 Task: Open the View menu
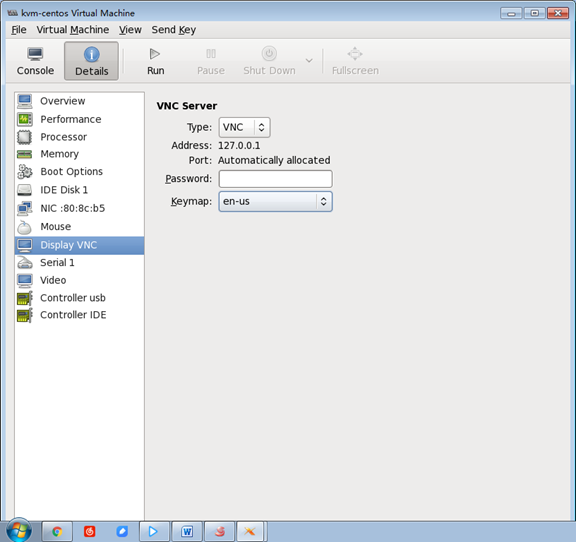point(130,30)
